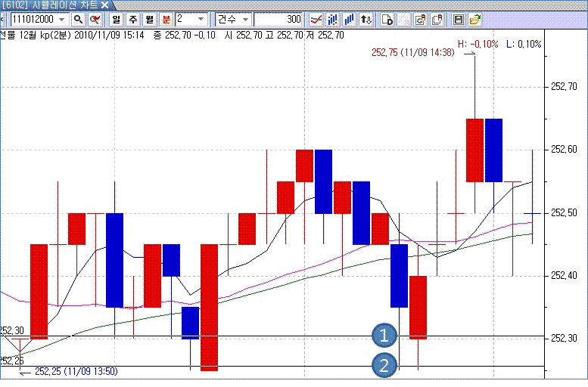
Task: Close the 시뮬레이션 차트 tab
Action: (104, 5)
